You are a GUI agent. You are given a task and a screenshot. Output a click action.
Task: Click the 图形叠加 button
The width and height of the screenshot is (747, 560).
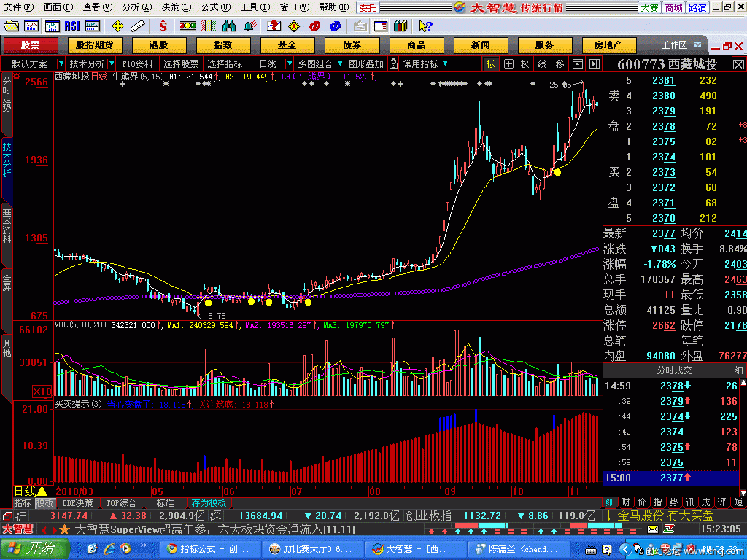[x=366, y=64]
